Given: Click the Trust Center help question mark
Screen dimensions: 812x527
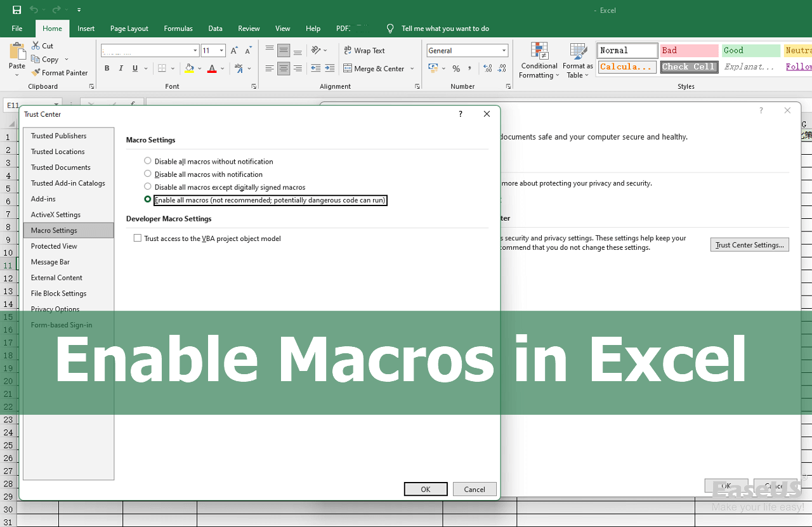Looking at the screenshot, I should point(461,114).
